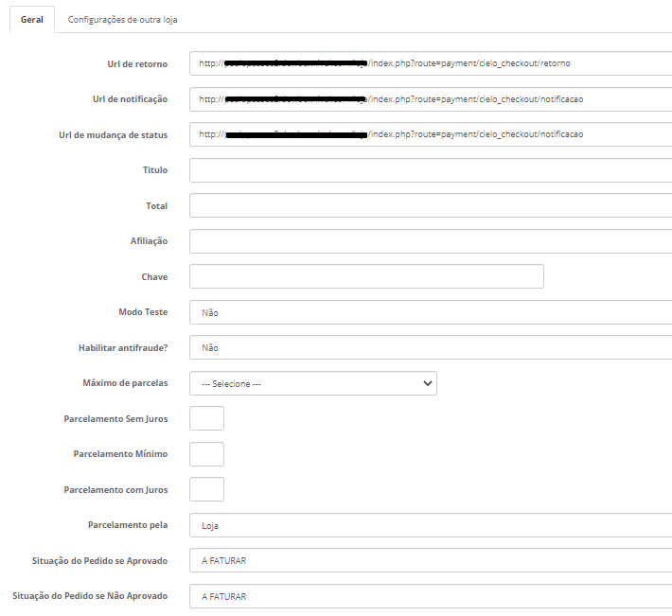Screen dimensions: 672x616
Task: Click the Parcelamento Mínimo label
Action: (x=120, y=454)
